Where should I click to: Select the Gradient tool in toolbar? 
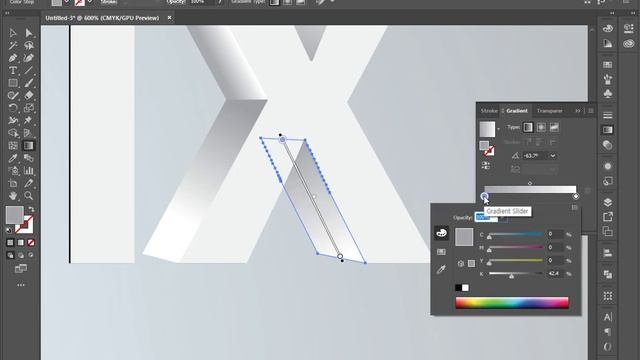[29, 146]
